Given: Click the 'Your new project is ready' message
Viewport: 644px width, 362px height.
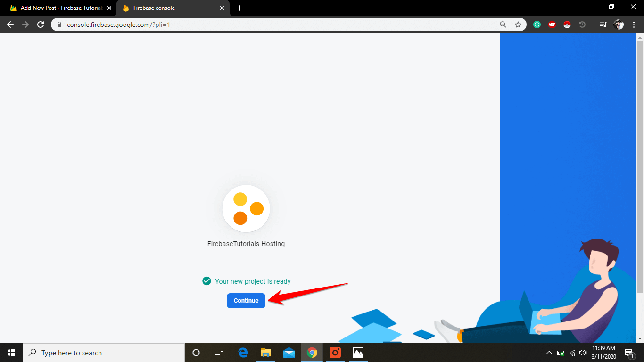Looking at the screenshot, I should (253, 281).
